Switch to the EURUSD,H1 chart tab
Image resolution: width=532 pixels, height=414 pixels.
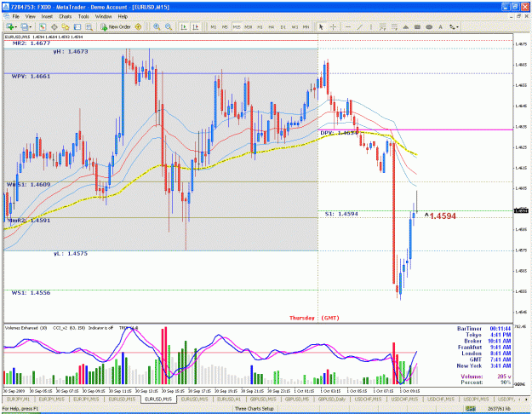pyautogui.click(x=229, y=400)
